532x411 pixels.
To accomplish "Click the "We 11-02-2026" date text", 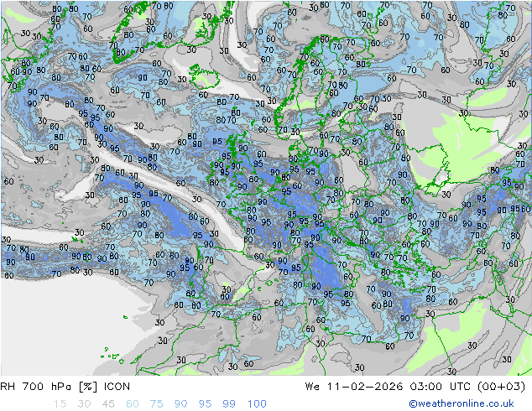I will [x=354, y=387].
